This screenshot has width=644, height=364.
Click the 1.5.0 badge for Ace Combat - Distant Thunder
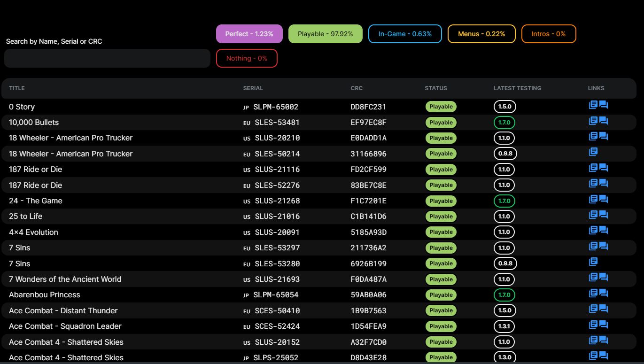pyautogui.click(x=505, y=310)
